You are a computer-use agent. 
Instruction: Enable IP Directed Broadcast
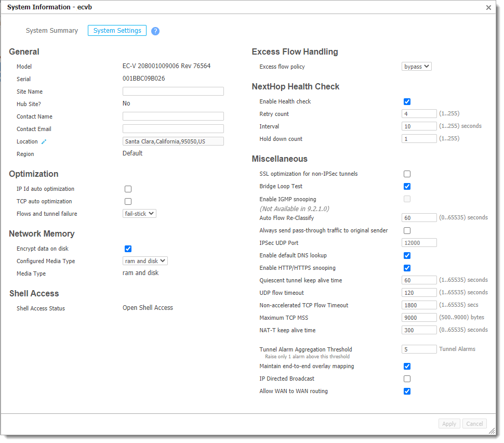coord(407,379)
